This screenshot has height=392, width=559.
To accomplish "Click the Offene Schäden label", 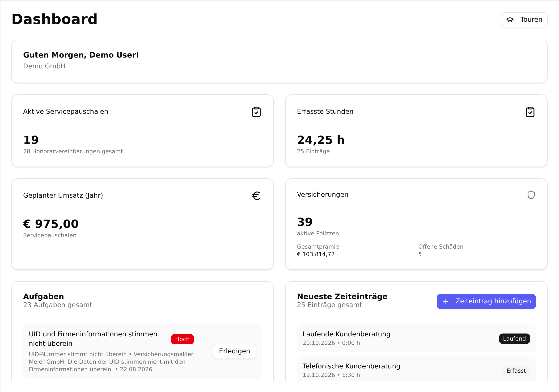I will coord(441,246).
